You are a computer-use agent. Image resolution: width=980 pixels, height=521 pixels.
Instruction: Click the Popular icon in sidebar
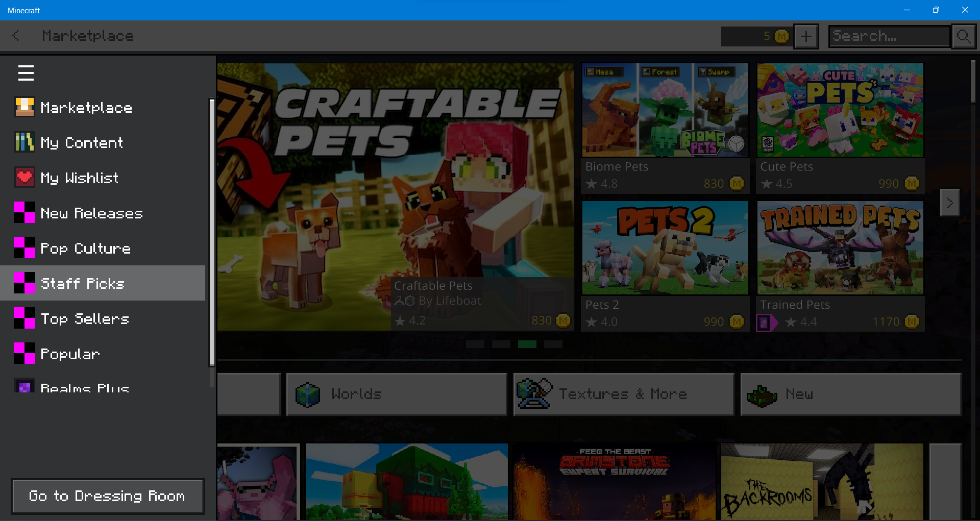24,354
